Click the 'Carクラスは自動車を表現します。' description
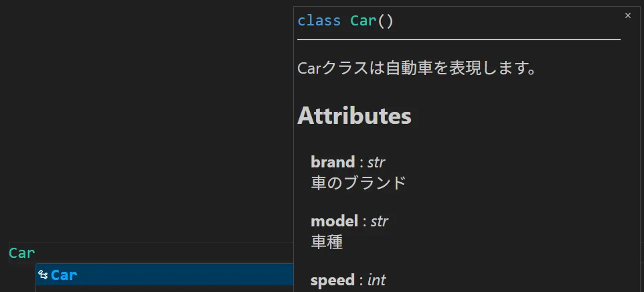 [417, 68]
